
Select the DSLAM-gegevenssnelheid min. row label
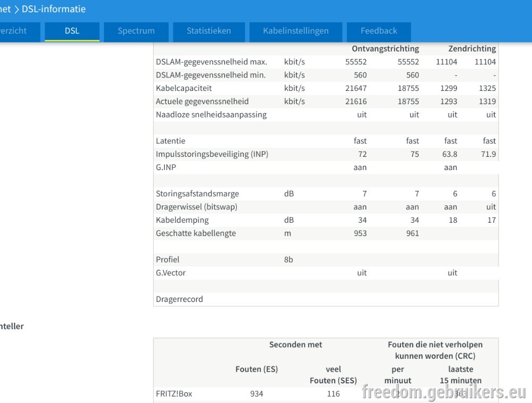pyautogui.click(x=211, y=75)
